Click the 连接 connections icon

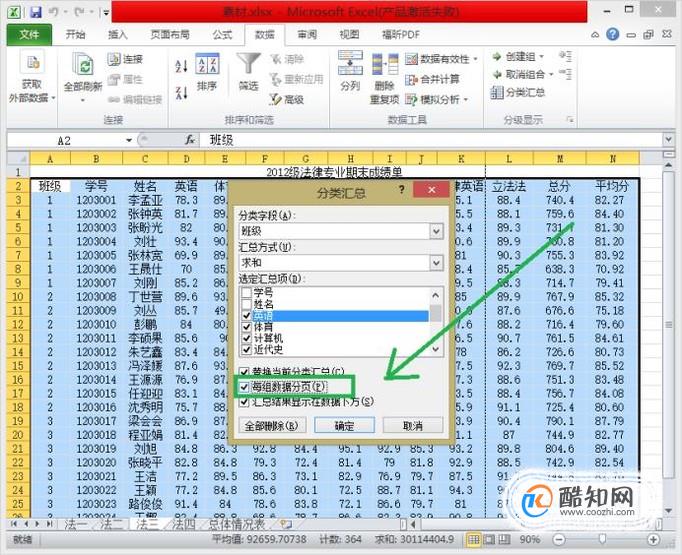coord(114,59)
